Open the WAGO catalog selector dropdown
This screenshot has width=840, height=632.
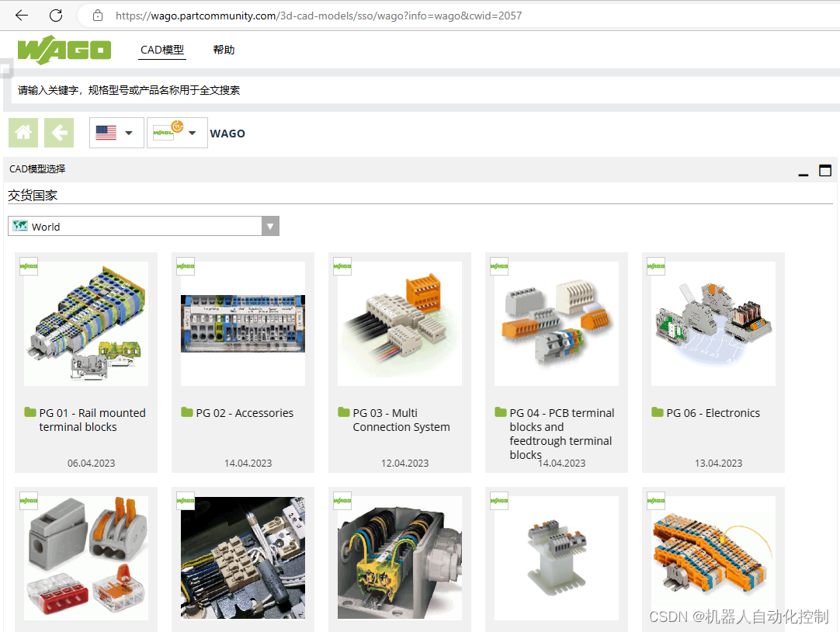tap(177, 133)
